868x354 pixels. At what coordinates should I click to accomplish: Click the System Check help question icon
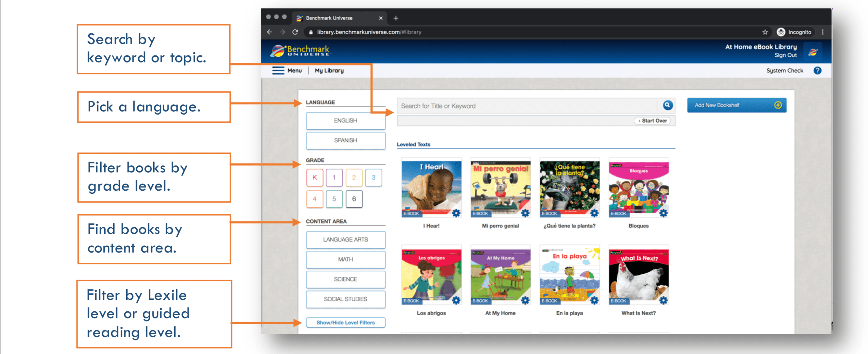(x=817, y=70)
